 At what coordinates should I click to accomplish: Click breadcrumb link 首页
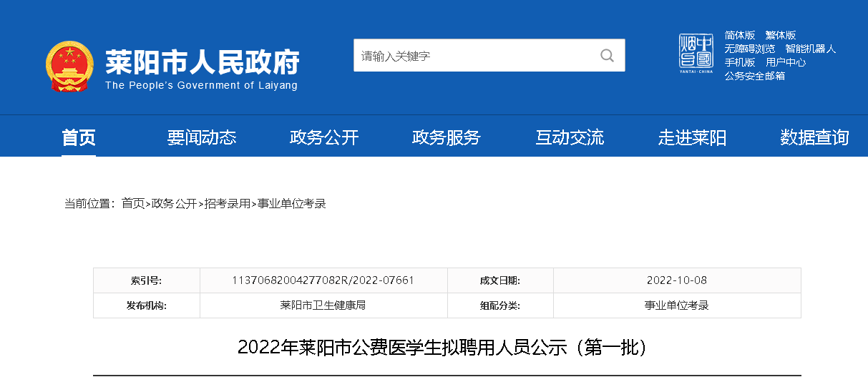click(133, 204)
